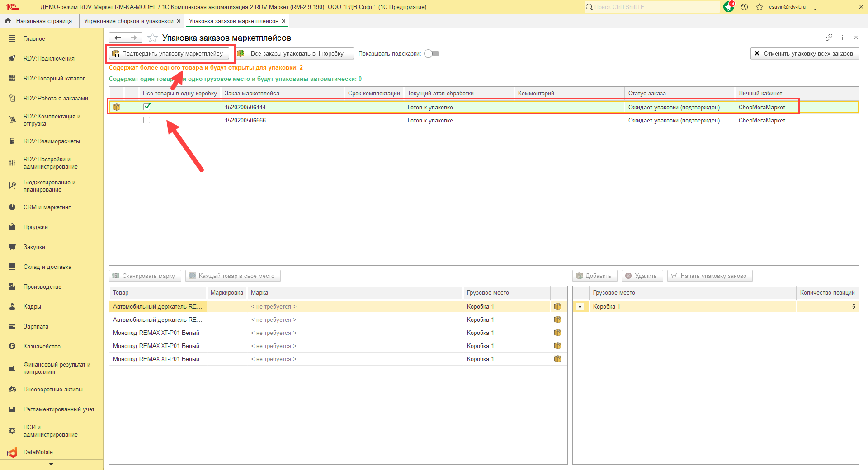Click box icon in first product row

(x=558, y=306)
